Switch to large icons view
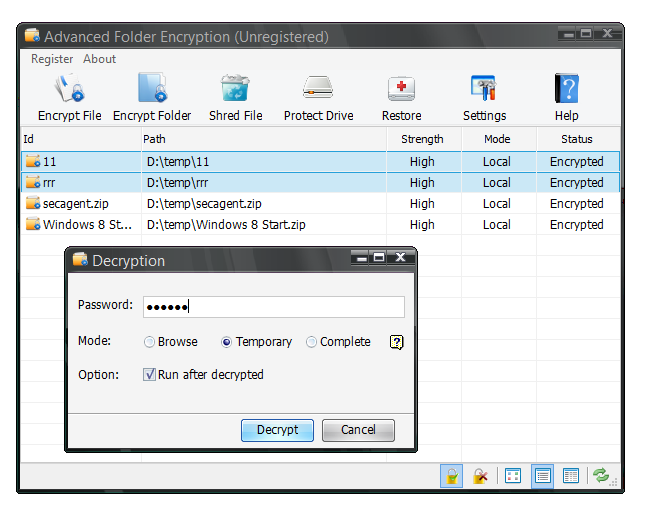 tap(513, 476)
